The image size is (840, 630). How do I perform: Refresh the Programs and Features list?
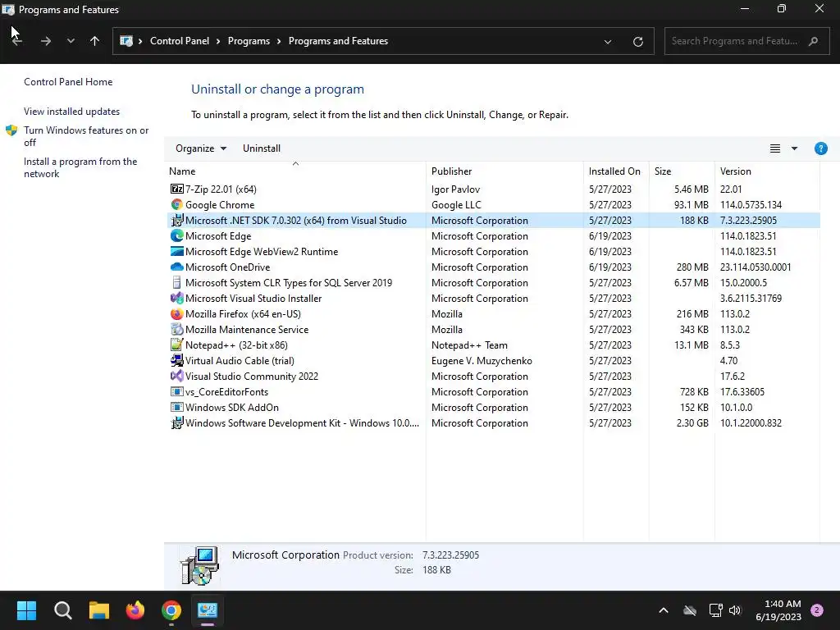(x=637, y=41)
